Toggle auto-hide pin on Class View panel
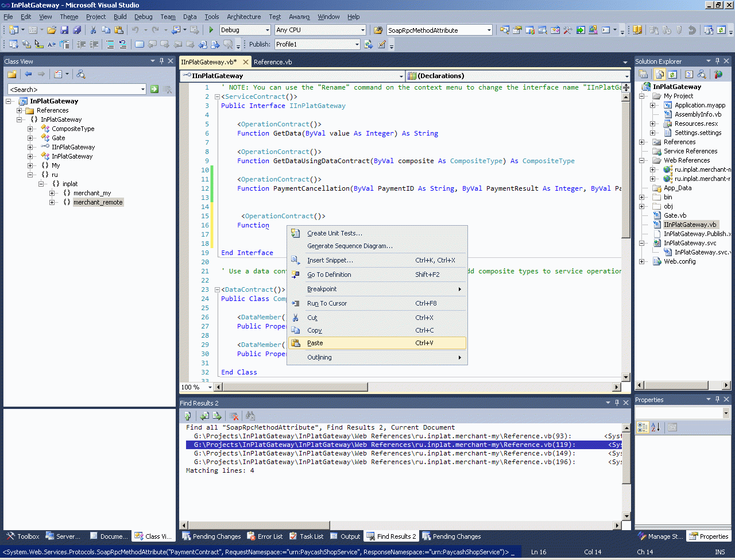The image size is (735, 560). tap(161, 61)
